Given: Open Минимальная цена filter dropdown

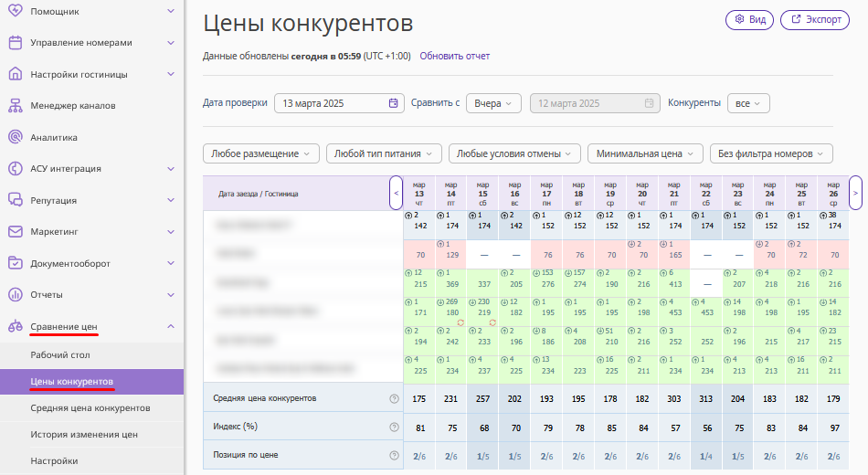Looking at the screenshot, I should point(645,153).
